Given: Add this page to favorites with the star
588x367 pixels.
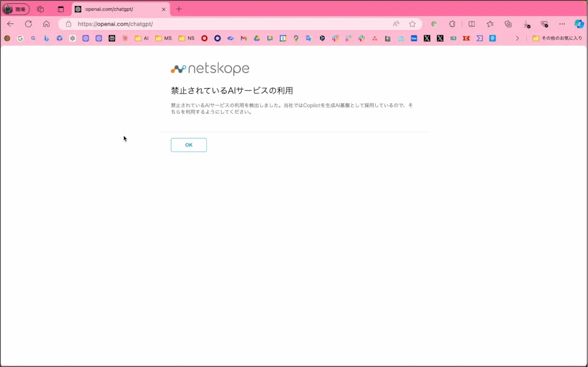Looking at the screenshot, I should point(412,24).
